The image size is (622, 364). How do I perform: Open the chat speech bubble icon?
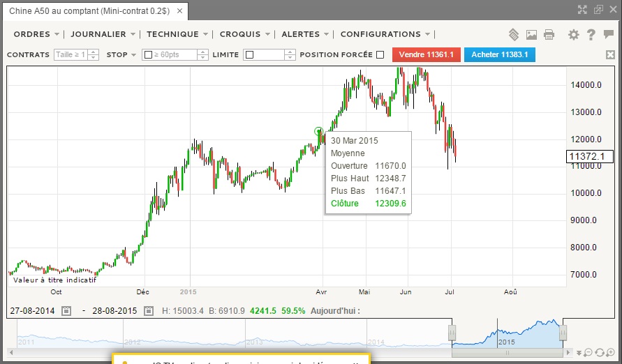pos(608,34)
